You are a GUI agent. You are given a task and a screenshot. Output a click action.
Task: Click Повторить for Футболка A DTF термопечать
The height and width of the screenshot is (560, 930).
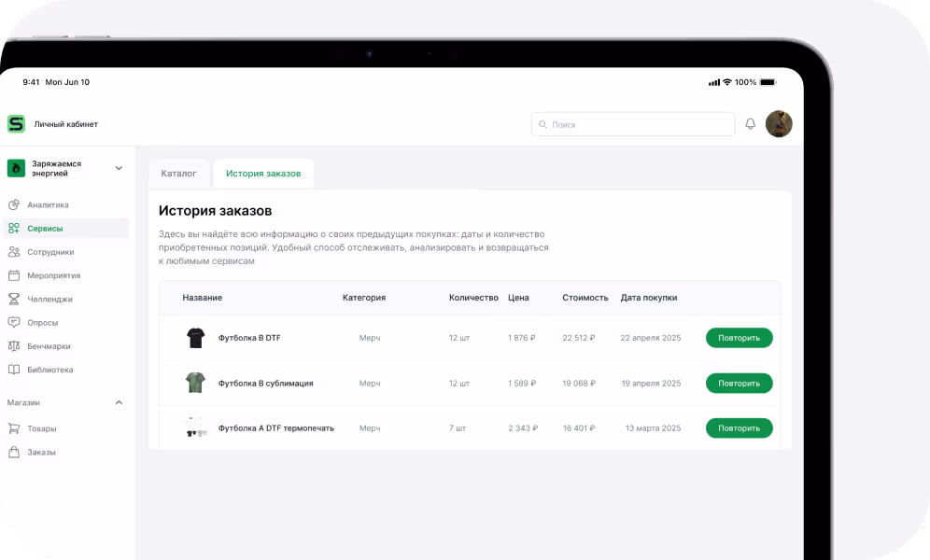click(x=739, y=428)
